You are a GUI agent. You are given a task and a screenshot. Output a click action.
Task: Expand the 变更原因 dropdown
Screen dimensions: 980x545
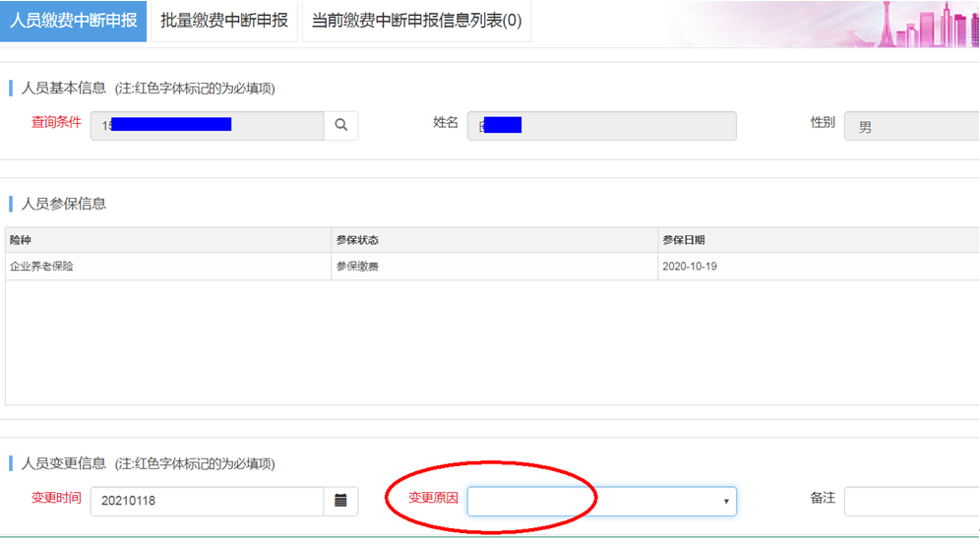point(601,501)
